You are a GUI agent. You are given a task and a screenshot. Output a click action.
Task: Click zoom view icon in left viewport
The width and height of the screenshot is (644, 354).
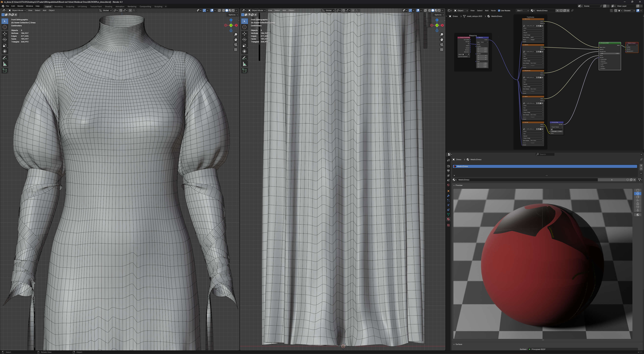coord(236,35)
